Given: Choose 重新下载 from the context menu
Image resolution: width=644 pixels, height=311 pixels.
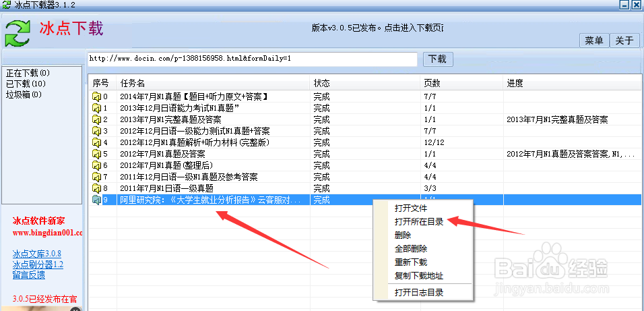Looking at the screenshot, I should click(411, 262).
